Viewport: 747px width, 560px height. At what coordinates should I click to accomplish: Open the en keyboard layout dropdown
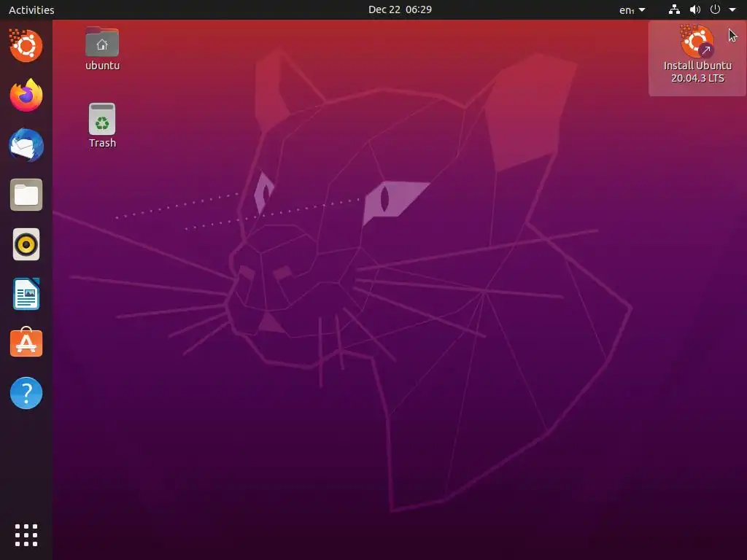coord(632,9)
